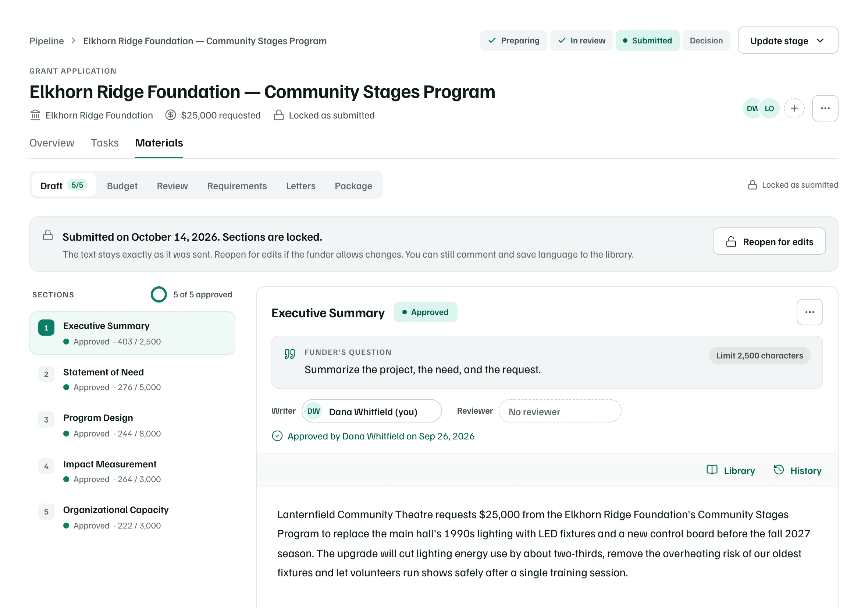868x608 pixels.
Task: Click the Locked as submitted label at right
Action: (x=793, y=185)
